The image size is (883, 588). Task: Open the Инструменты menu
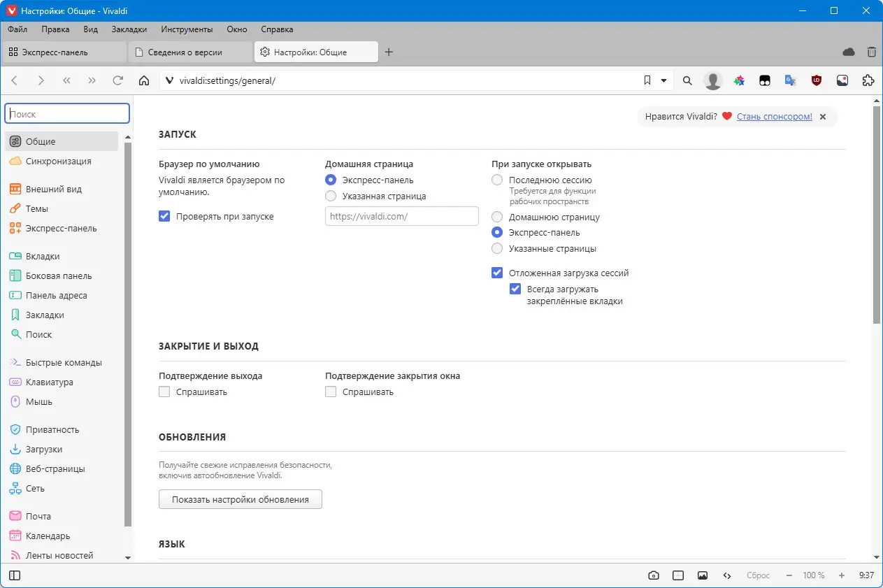click(187, 29)
